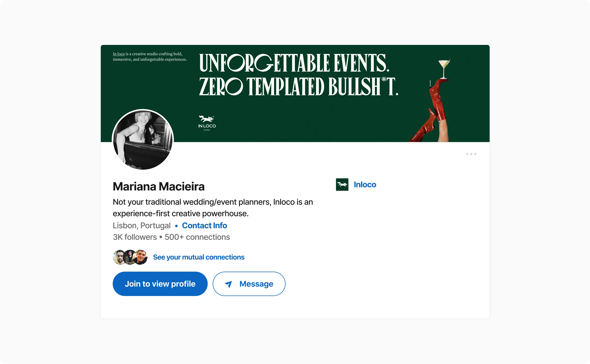This screenshot has height=364, width=590.
Task: Click the Mariana Macieira name heading
Action: [159, 186]
